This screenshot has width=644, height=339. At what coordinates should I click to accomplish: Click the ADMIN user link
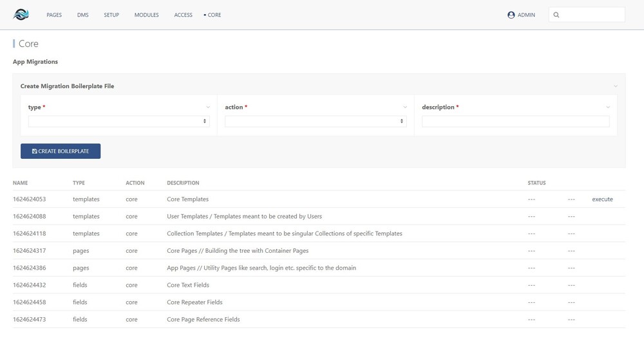tap(526, 15)
